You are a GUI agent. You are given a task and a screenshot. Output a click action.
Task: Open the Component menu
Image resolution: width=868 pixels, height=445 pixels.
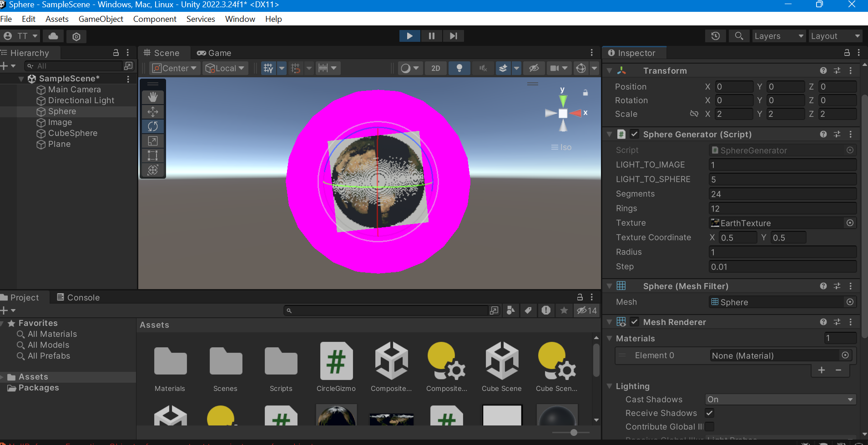pyautogui.click(x=155, y=19)
